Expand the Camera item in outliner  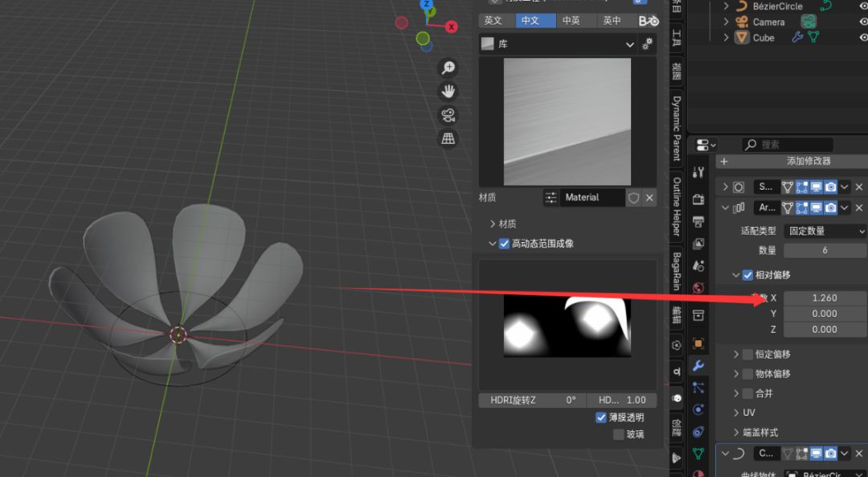click(727, 22)
